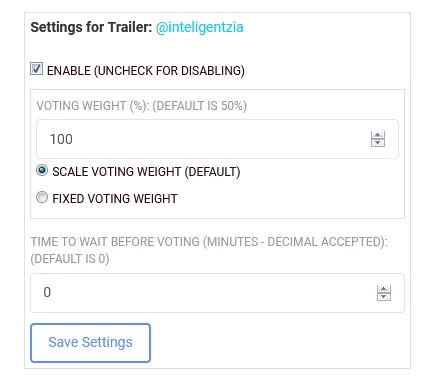
Task: Click the 'Enable (Uncheck for Disabling)' label text
Action: [146, 71]
